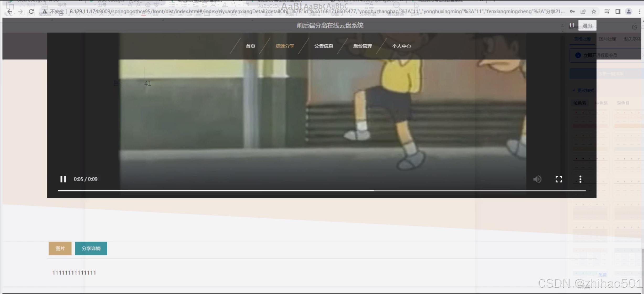Open 首页 navigation item
Image resolution: width=644 pixels, height=294 pixels.
pos(250,46)
